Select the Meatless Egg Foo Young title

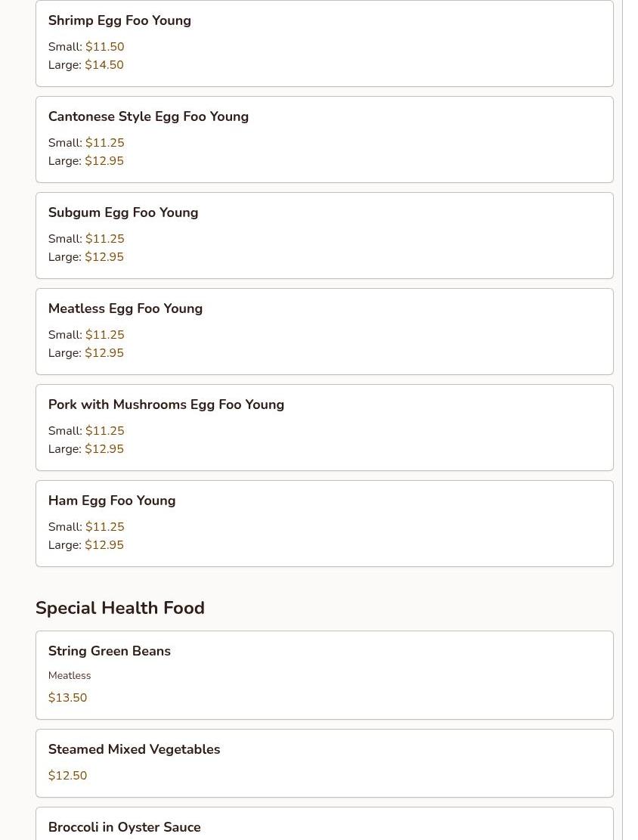tap(125, 308)
